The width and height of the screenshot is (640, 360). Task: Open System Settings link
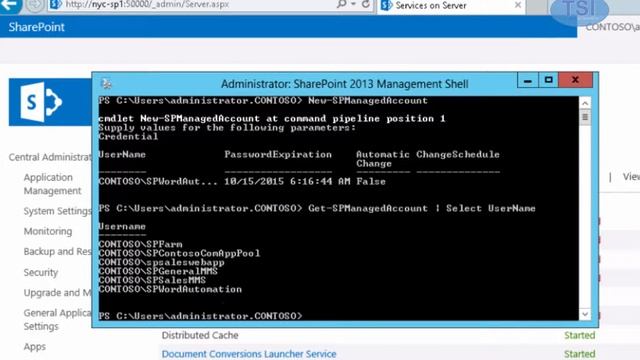pos(57,211)
